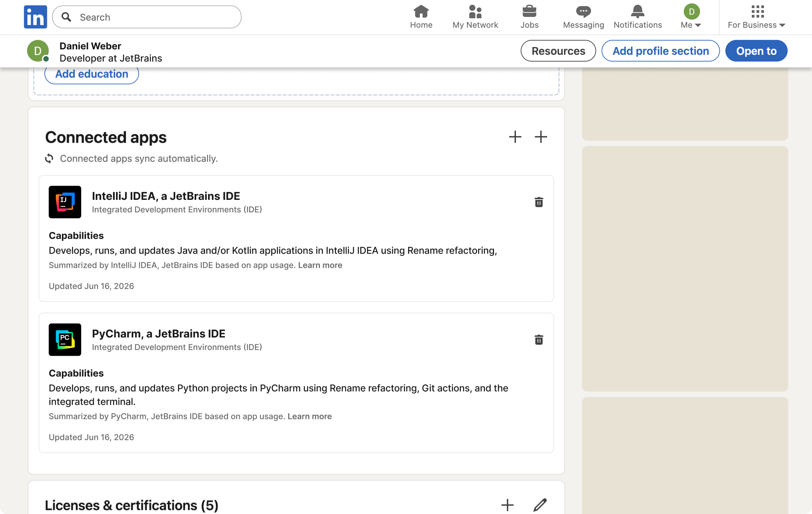Click the search magnifier icon

pyautogui.click(x=67, y=17)
